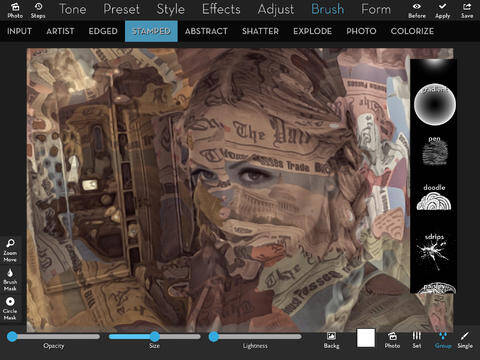The image size is (480, 360).
Task: Enable Group brush mode
Action: pyautogui.click(x=443, y=340)
